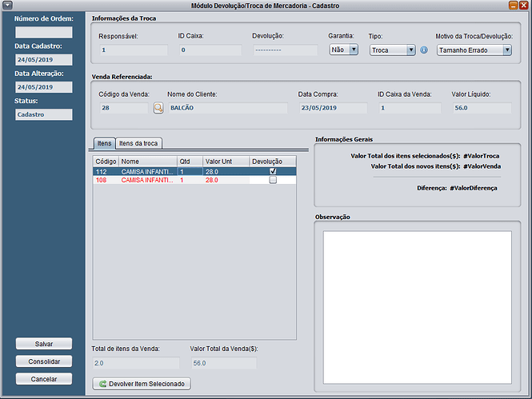The width and height of the screenshot is (532, 399).
Task: Click the ID Caixa field with 0
Action: pos(210,50)
